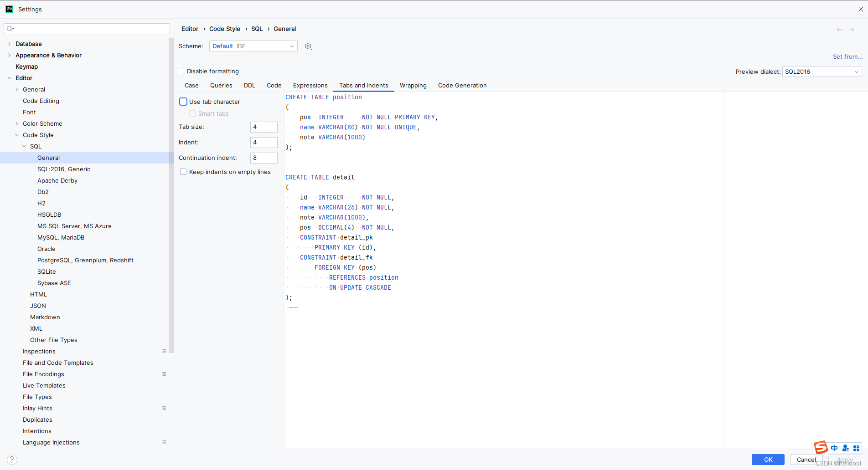Viewport: 868px width, 470px height.
Task: Enable the Use tab character checkbox
Action: coord(183,101)
